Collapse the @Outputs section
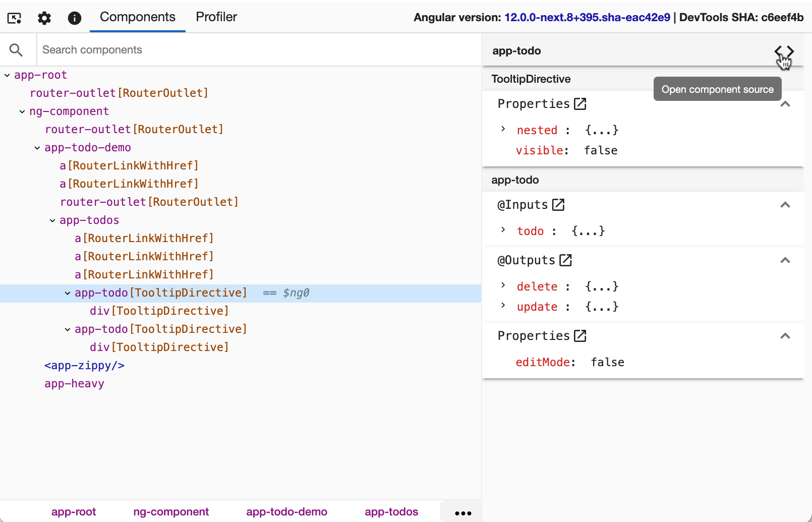Image resolution: width=812 pixels, height=522 pixels. click(x=785, y=260)
